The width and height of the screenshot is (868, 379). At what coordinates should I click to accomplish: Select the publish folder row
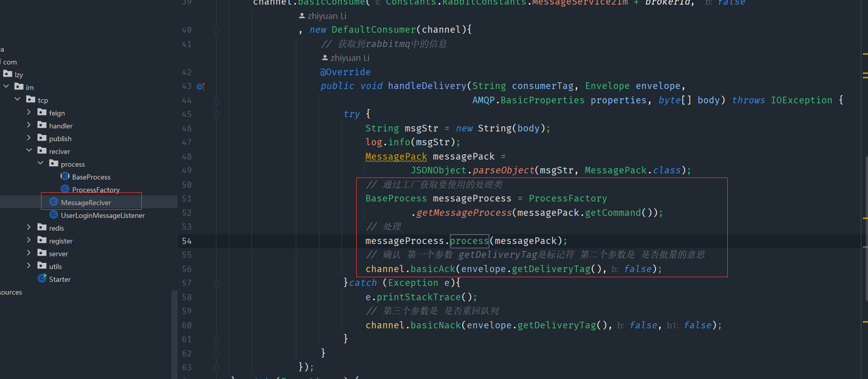tap(89, 138)
